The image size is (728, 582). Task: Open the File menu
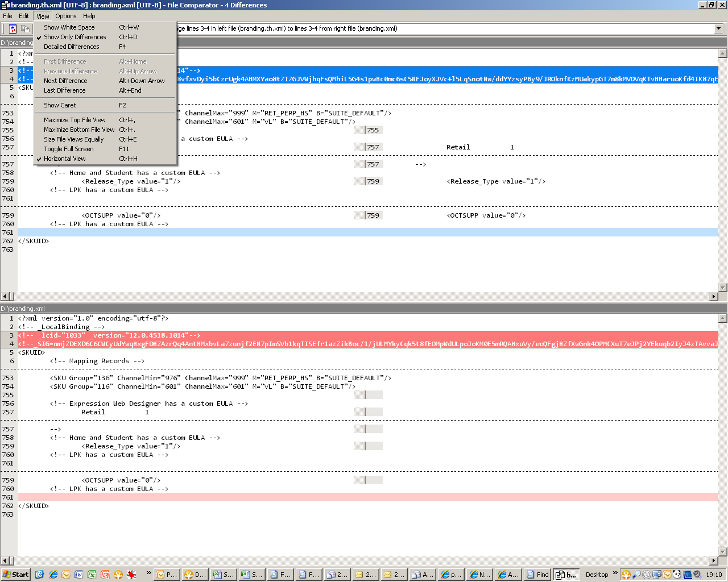click(x=7, y=16)
